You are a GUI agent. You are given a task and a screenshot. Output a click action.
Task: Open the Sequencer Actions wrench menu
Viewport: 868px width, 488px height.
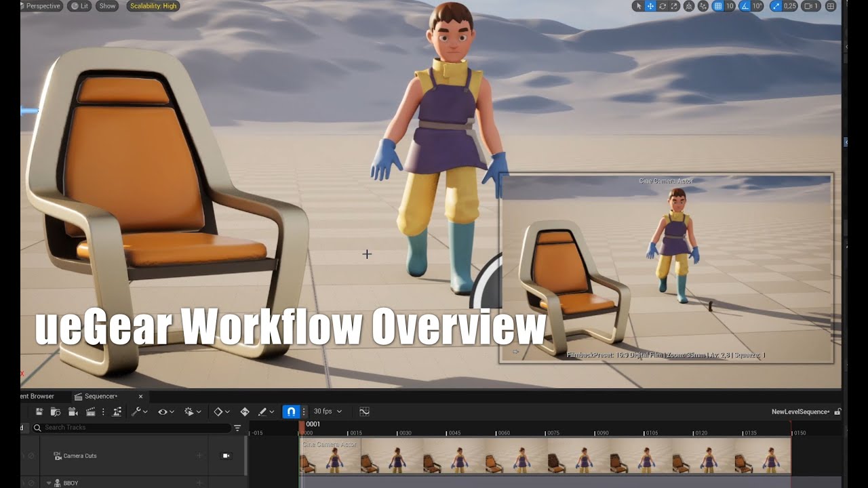(139, 411)
